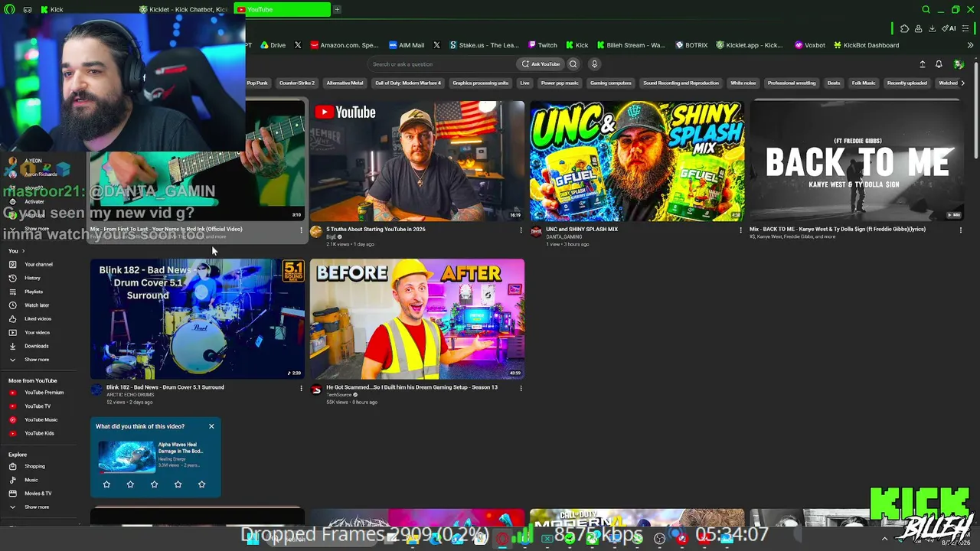Open the TechSource channel avatar

click(316, 390)
